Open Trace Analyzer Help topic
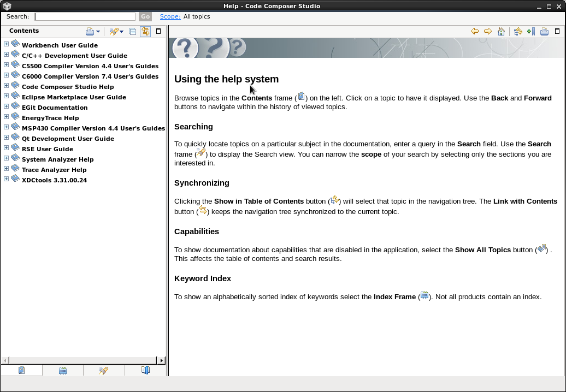The image size is (566, 392). coord(54,170)
